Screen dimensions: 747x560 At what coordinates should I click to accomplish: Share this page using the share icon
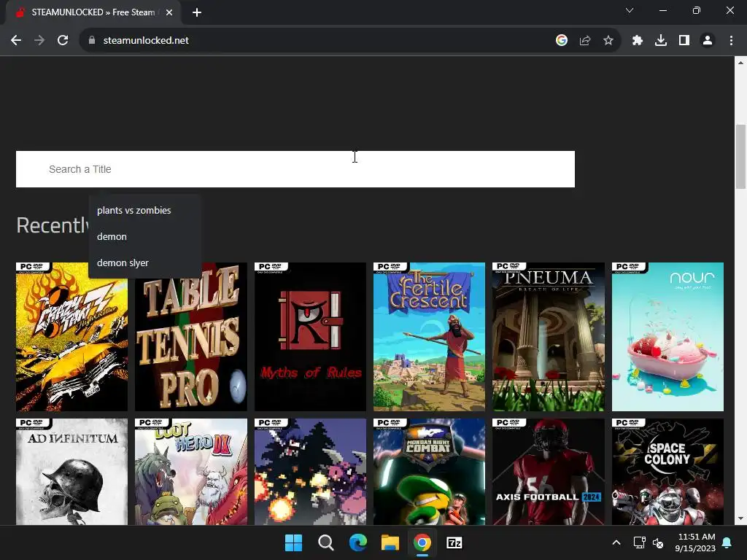(x=585, y=41)
